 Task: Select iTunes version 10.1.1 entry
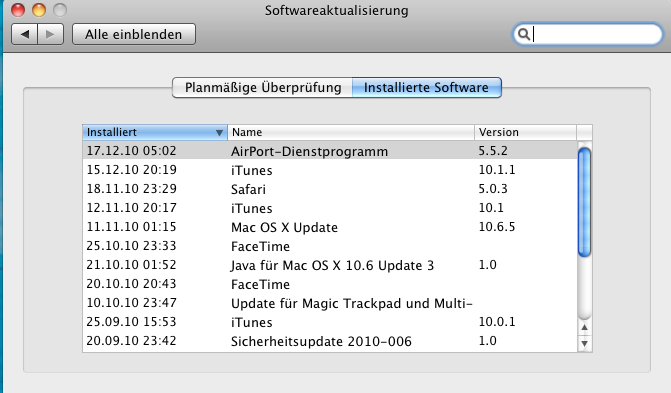click(x=330, y=170)
